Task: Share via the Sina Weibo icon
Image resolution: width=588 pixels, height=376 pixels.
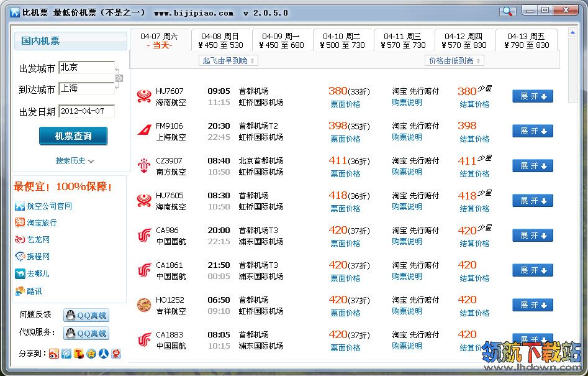Action: click(x=54, y=354)
